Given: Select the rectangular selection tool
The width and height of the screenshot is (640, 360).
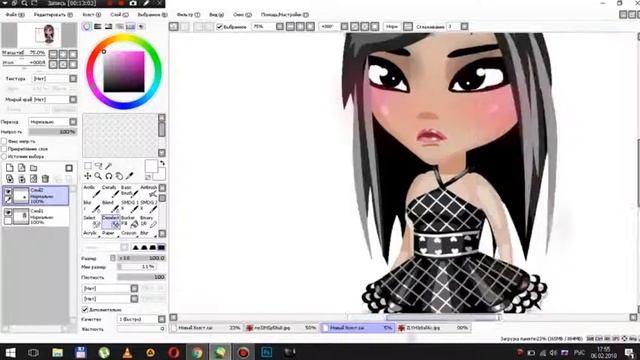Looking at the screenshot, I should click(x=88, y=166).
